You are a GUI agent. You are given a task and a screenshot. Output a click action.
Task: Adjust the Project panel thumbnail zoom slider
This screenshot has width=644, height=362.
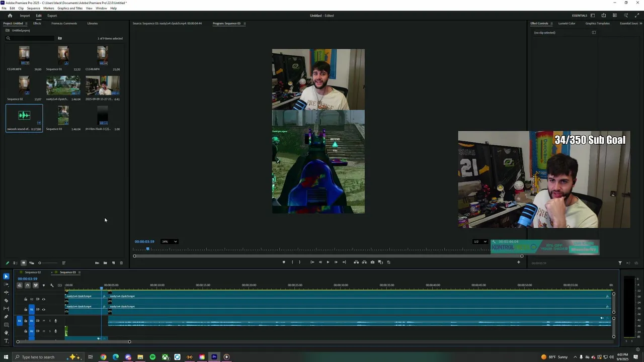49,263
